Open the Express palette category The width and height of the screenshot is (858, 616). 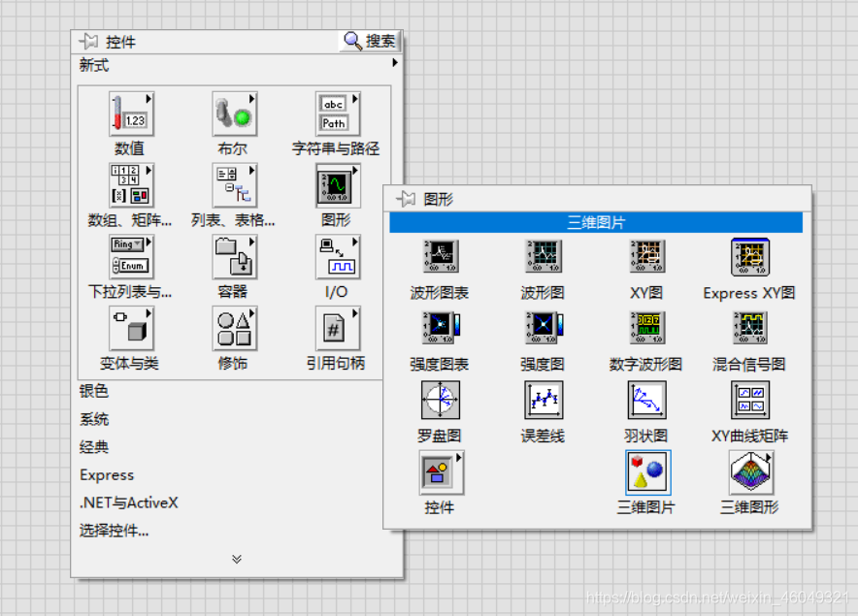click(x=107, y=475)
